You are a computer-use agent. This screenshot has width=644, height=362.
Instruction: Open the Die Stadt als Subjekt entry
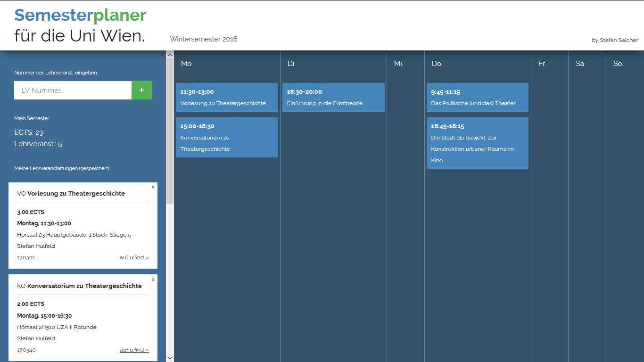(x=477, y=143)
